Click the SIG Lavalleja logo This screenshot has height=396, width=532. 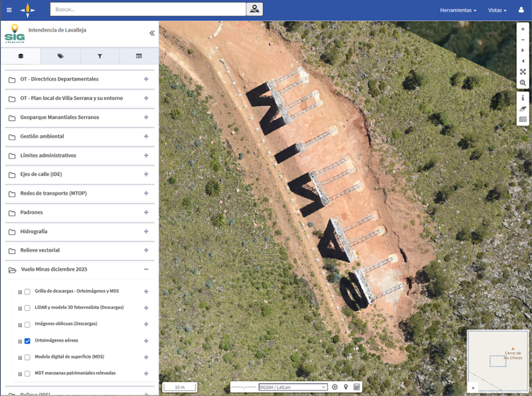pos(15,34)
